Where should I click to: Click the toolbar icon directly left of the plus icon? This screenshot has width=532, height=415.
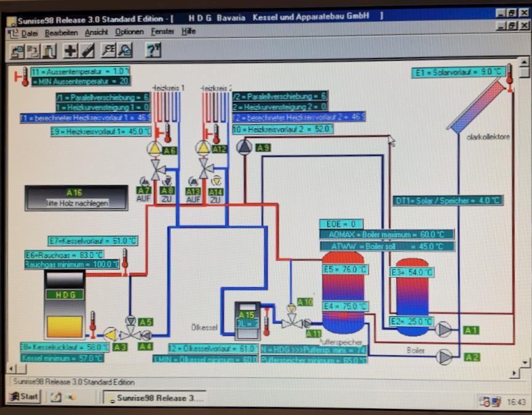(50, 52)
